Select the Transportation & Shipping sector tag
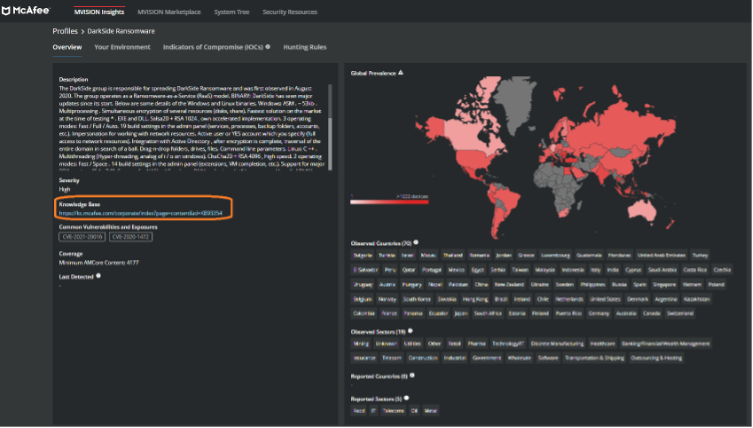The height and width of the screenshot is (428, 753). tap(594, 358)
